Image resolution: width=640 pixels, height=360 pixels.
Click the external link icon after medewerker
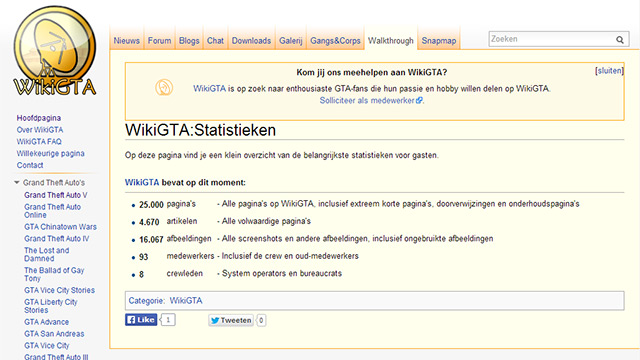pyautogui.click(x=419, y=100)
